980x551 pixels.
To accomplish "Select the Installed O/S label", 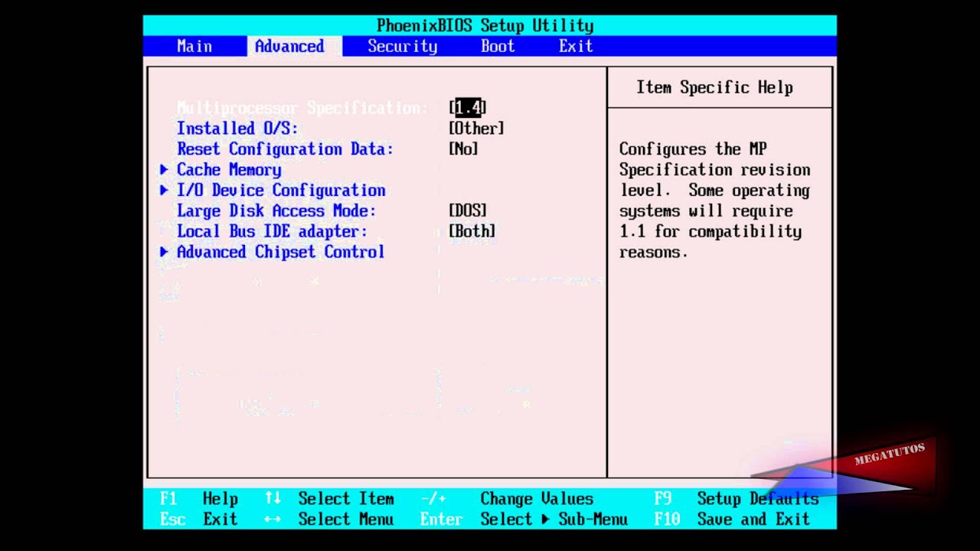I will [237, 129].
